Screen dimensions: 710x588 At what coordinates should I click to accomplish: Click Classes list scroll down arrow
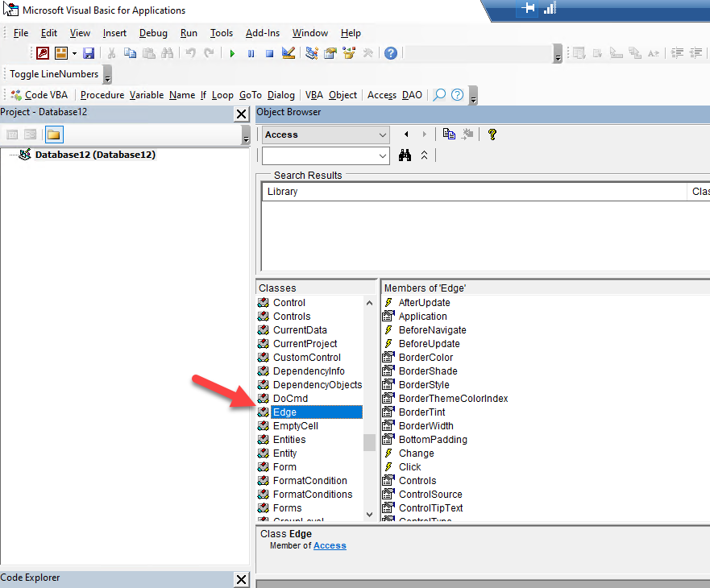point(369,514)
